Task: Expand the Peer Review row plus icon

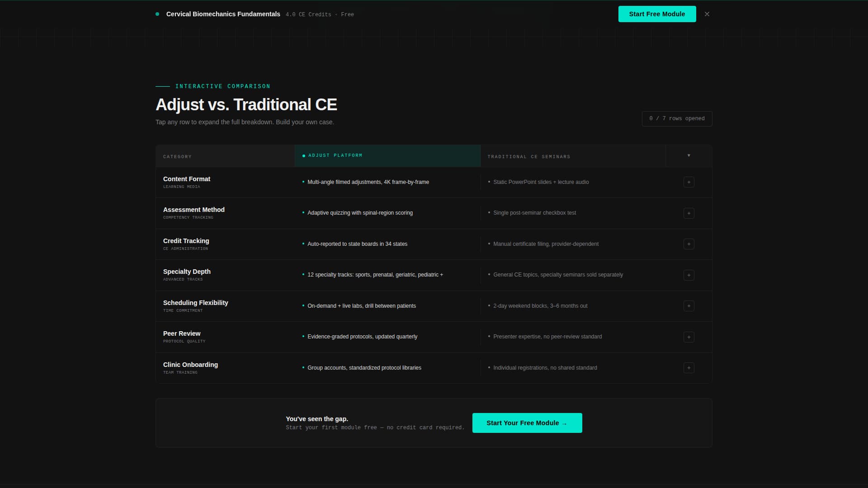Action: [x=689, y=337]
